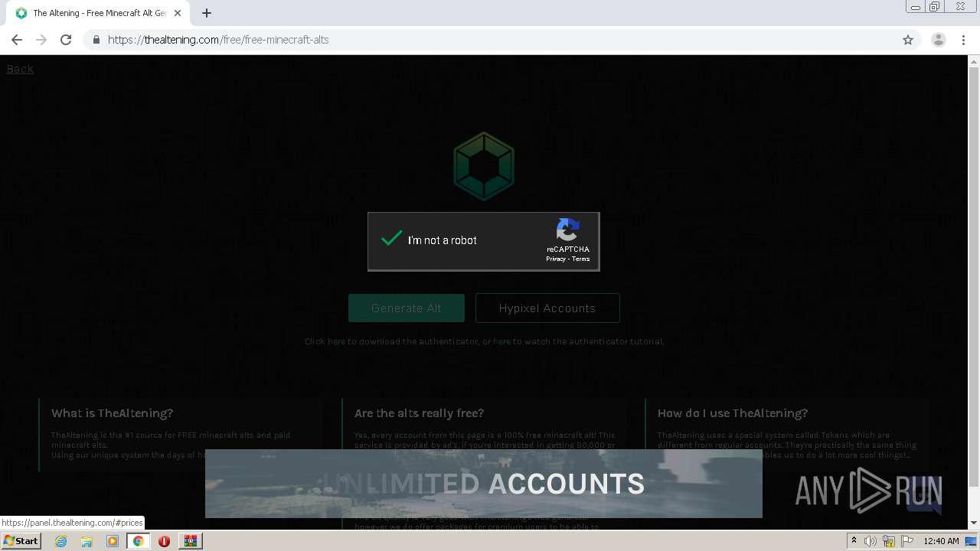Viewport: 980px width, 551px height.
Task: Click 'What is TheAltening?' heading
Action: [x=113, y=413]
